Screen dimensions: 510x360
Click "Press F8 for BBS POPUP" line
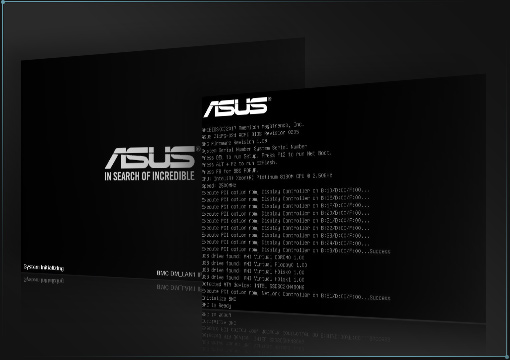pyautogui.click(x=230, y=171)
